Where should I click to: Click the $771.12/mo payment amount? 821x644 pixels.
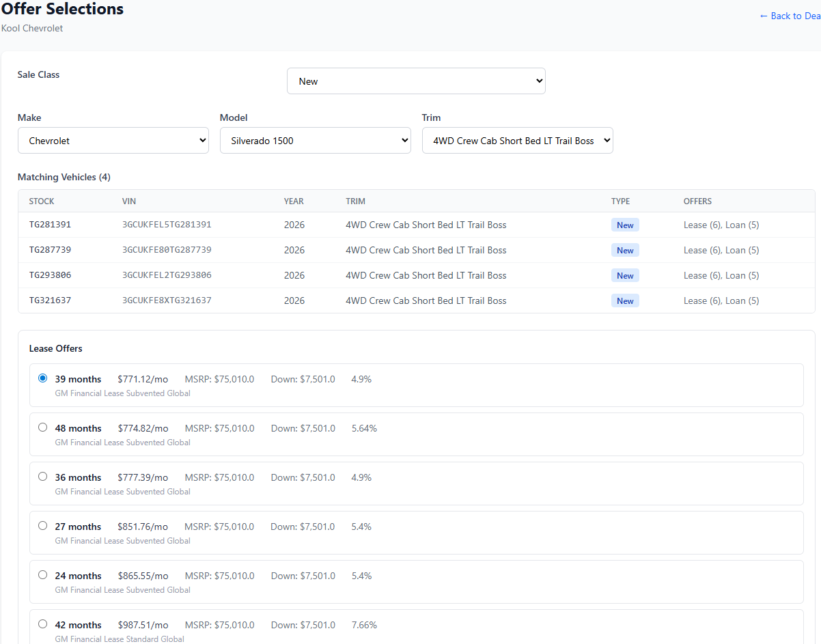(x=143, y=379)
